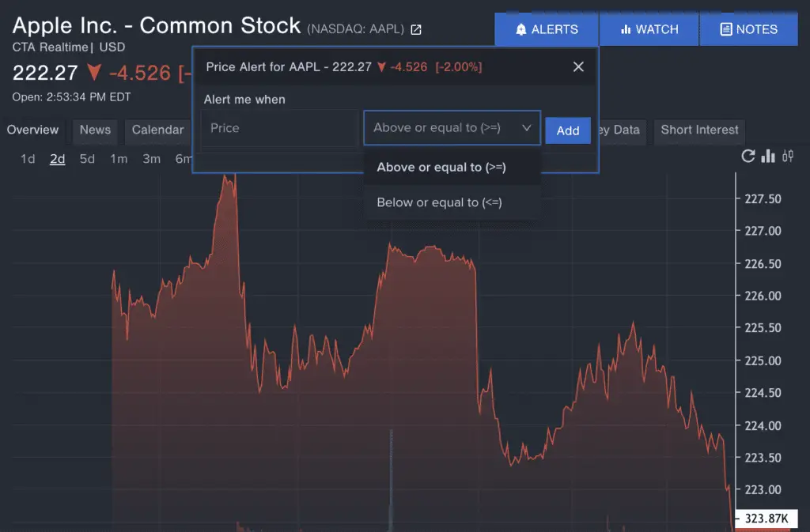810x532 pixels.
Task: Go to the Short Interest tab
Action: pos(699,130)
